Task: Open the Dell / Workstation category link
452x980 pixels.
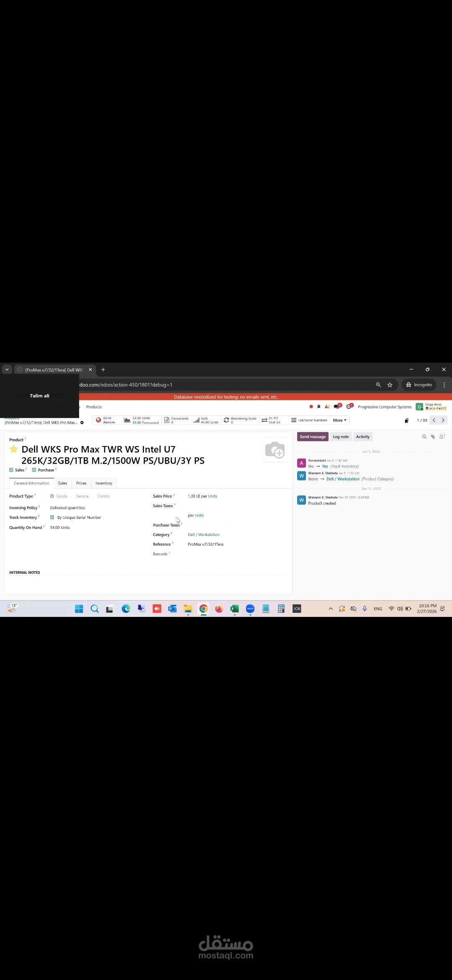Action: [203, 535]
